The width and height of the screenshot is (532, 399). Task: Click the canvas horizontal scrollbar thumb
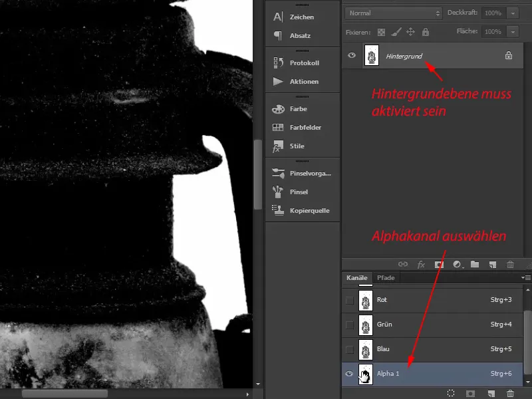click(x=65, y=394)
